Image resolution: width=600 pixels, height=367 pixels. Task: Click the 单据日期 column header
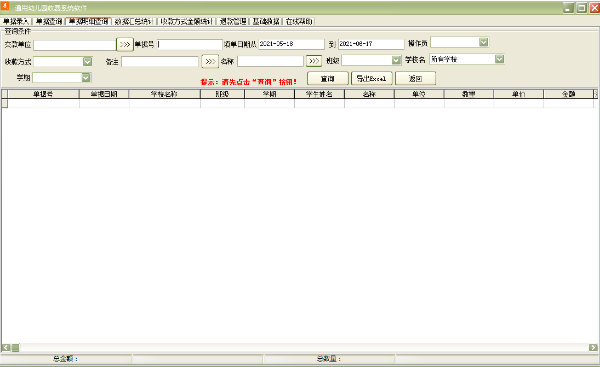pyautogui.click(x=104, y=94)
